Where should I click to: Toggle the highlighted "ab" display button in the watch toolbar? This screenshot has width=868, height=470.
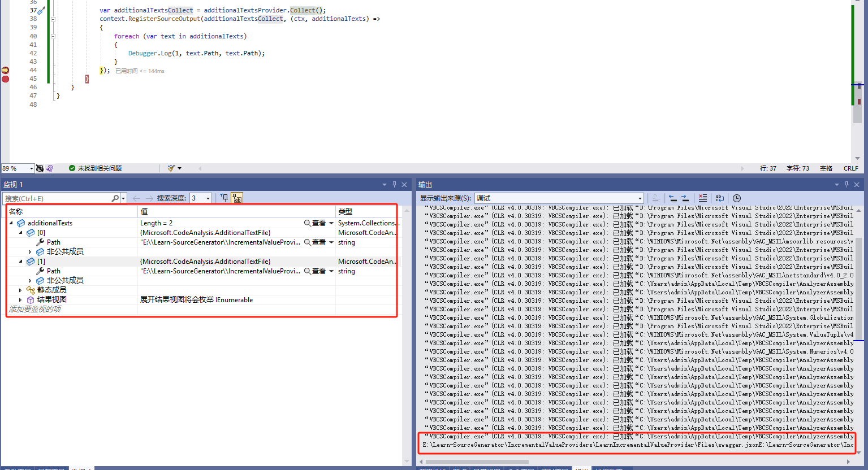tap(237, 198)
